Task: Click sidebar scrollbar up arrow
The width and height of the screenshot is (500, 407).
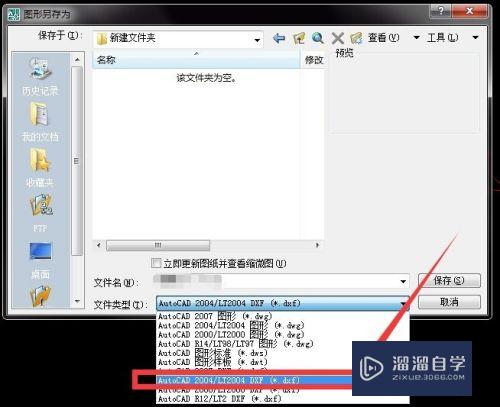Action: coord(77,60)
